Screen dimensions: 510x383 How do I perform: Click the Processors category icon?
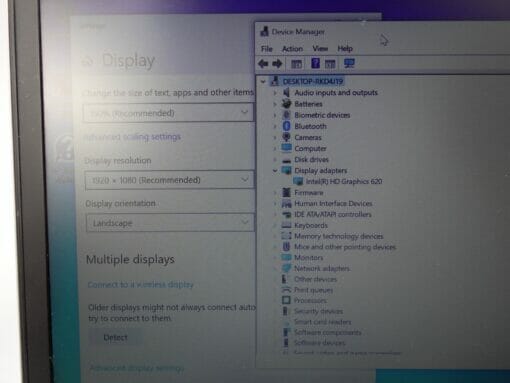[286, 300]
